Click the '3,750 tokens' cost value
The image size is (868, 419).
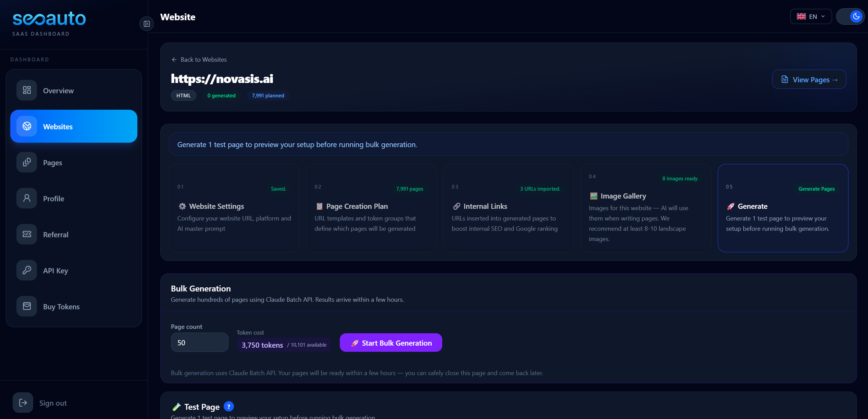point(262,345)
